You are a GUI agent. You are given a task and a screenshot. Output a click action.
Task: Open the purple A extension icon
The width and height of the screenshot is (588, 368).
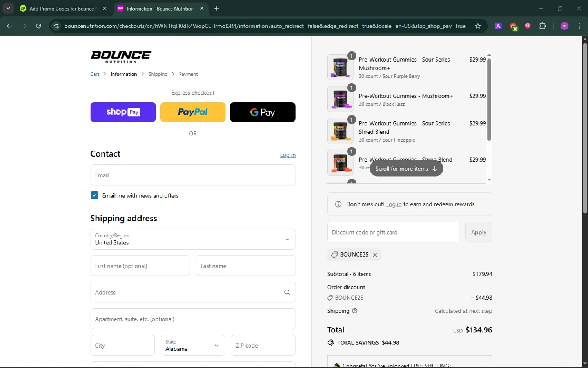(498, 26)
